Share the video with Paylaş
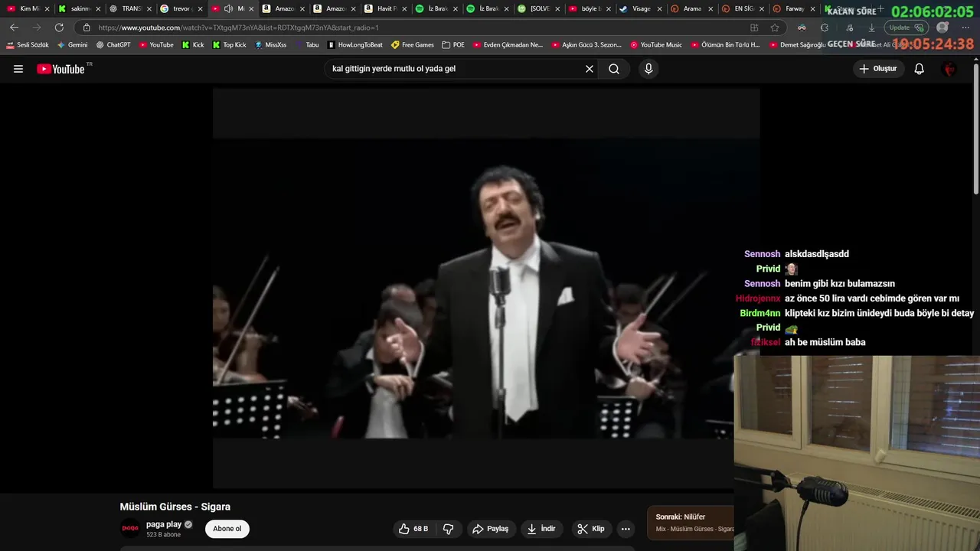Screen dimensions: 980x551 pyautogui.click(x=491, y=529)
